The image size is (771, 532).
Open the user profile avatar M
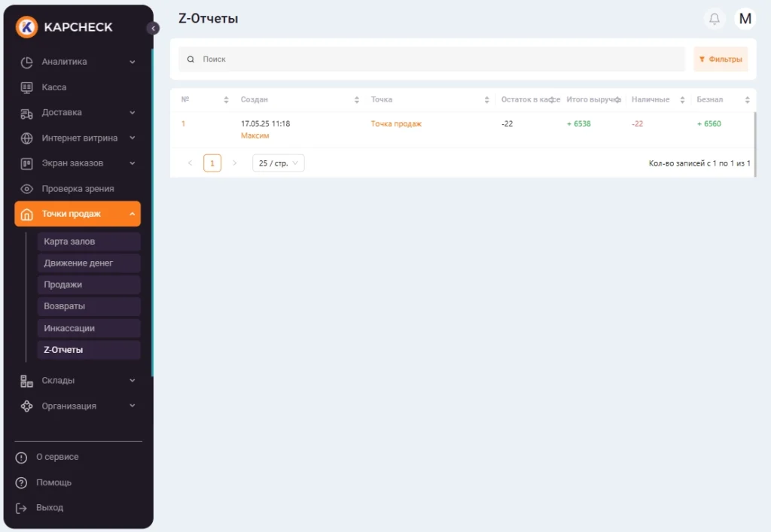745,19
